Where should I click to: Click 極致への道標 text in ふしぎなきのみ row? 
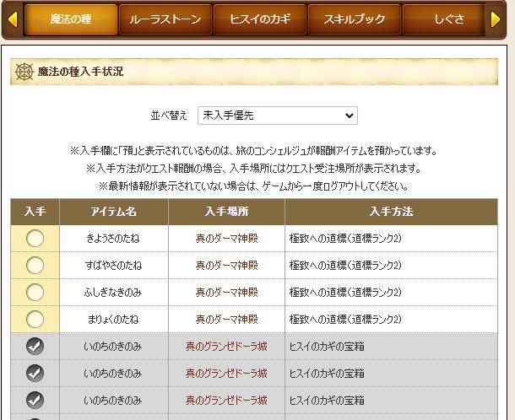click(345, 292)
